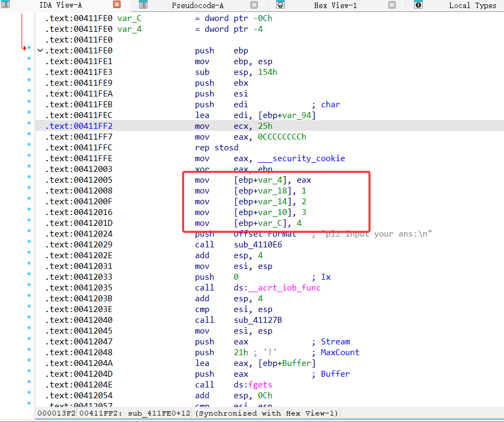Close the Pseudocode-A tab
504x422 pixels.
(254, 4)
